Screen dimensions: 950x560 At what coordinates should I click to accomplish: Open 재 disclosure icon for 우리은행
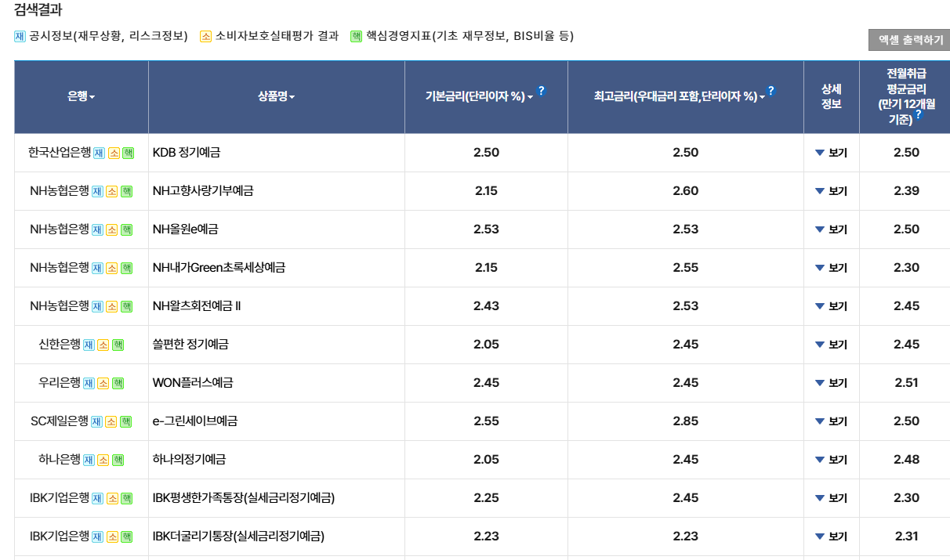[89, 384]
